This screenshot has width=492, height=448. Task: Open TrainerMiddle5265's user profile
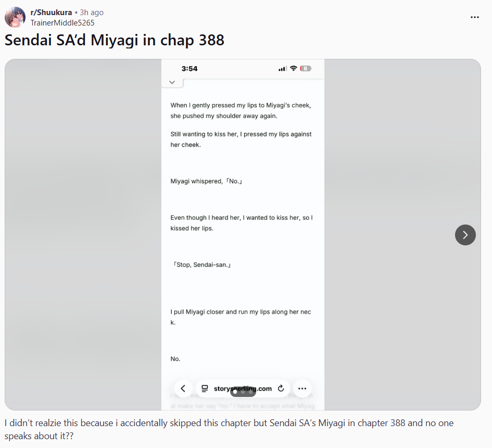tap(62, 23)
